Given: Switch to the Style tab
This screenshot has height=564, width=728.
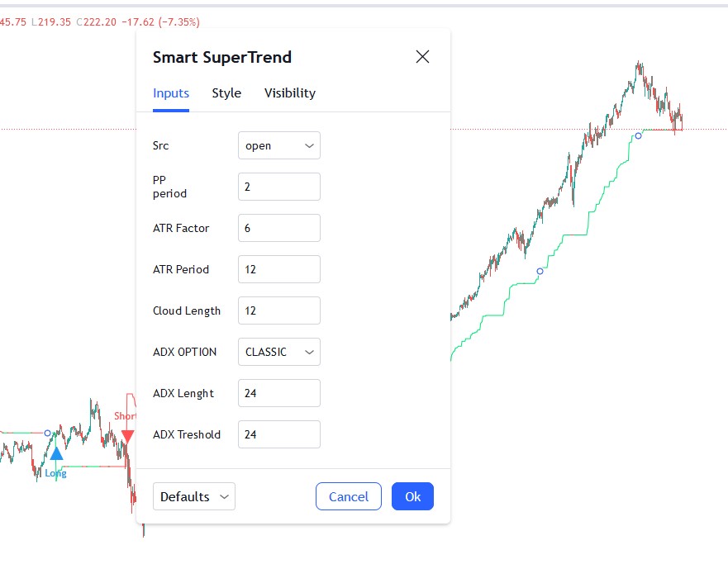Looking at the screenshot, I should tap(226, 93).
